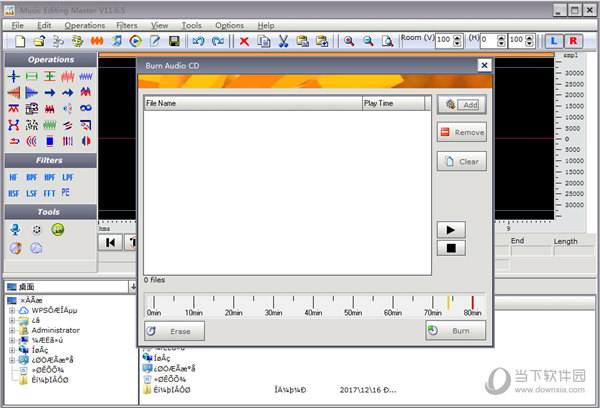Image resolution: width=600 pixels, height=408 pixels.
Task: Select the NF filter icon
Action: [13, 178]
